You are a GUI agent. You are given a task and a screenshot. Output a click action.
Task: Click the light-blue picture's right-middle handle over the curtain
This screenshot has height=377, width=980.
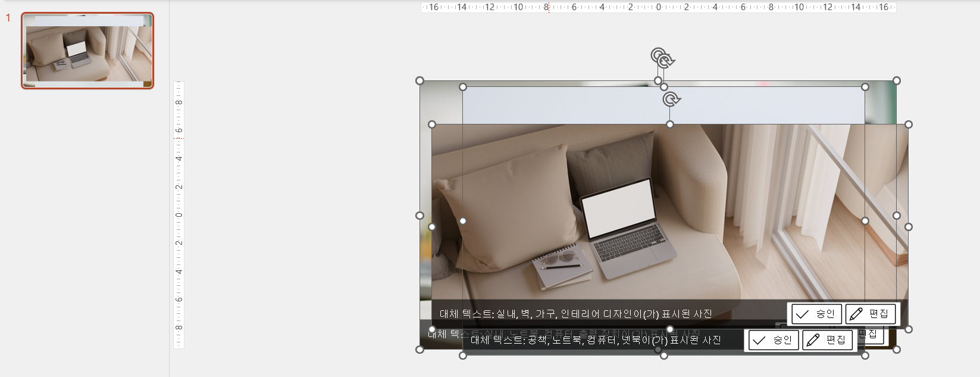tap(865, 221)
